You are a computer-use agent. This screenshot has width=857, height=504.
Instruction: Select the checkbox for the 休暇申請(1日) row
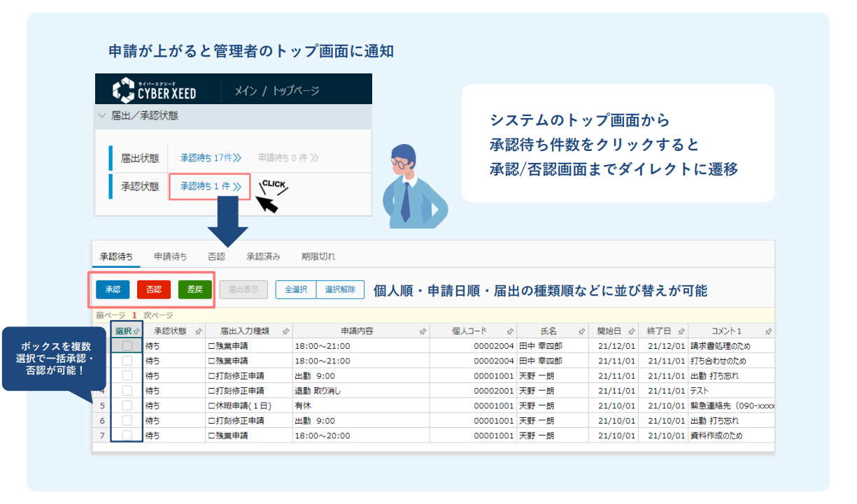coord(127,405)
